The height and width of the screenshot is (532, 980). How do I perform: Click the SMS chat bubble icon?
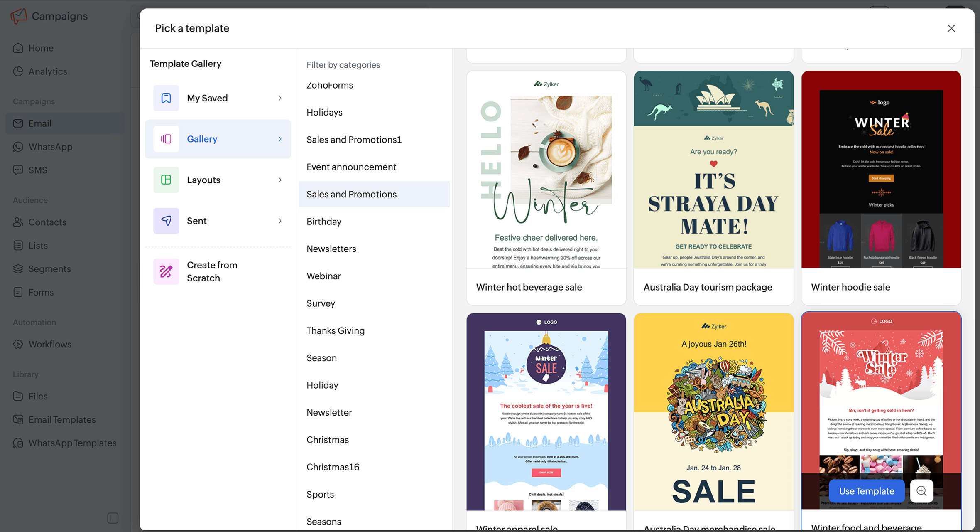18,170
